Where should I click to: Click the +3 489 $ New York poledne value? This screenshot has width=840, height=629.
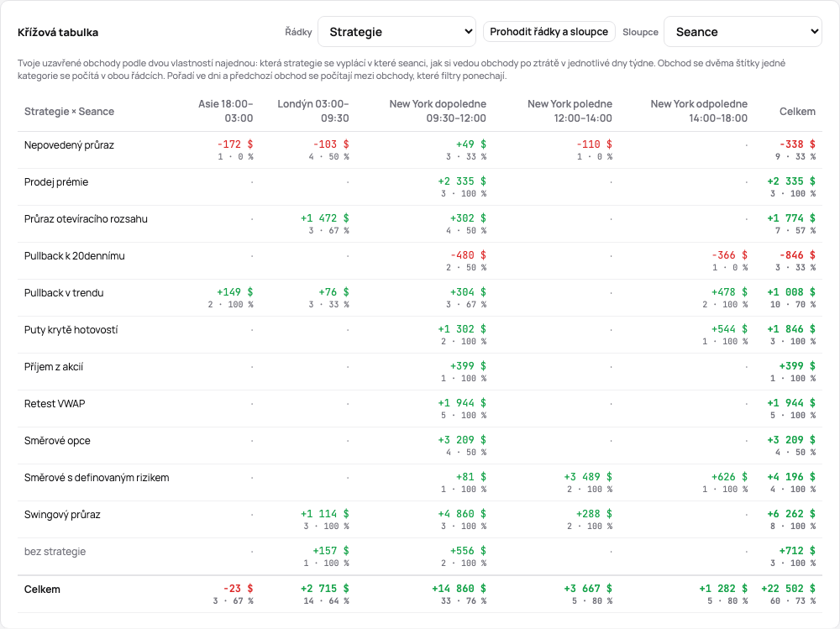pos(588,477)
